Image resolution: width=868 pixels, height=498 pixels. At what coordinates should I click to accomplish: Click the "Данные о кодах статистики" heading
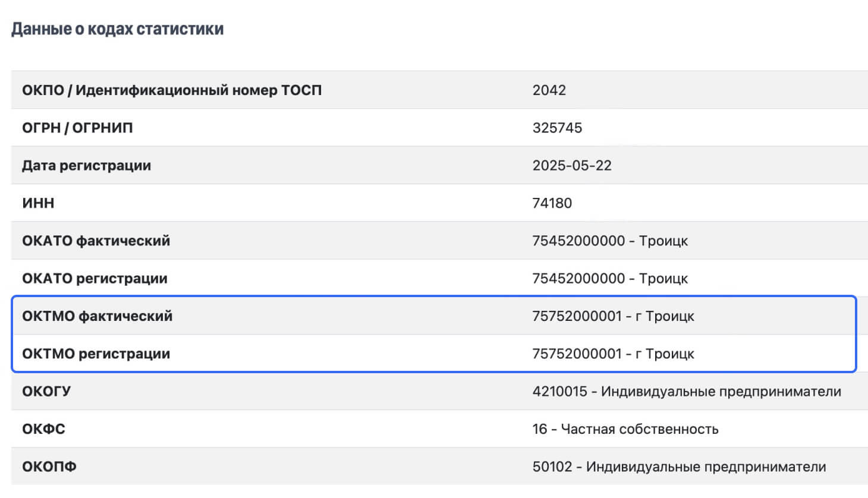click(x=117, y=29)
